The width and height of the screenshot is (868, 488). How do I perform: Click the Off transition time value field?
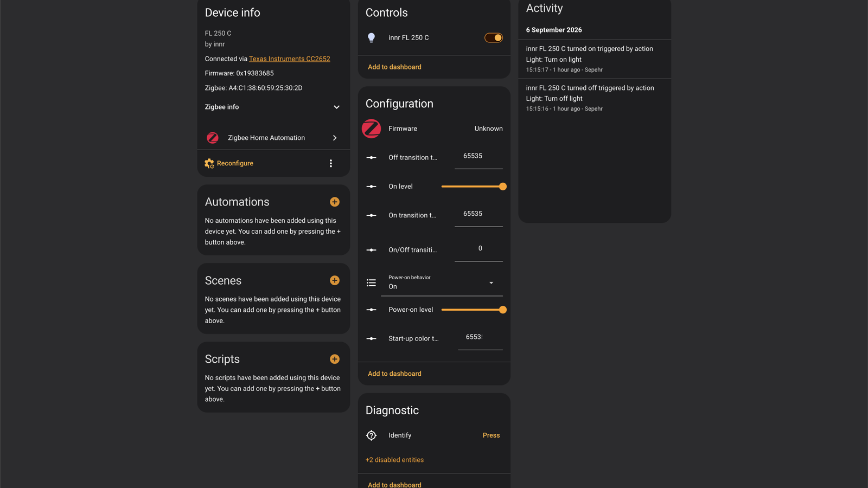478,157
